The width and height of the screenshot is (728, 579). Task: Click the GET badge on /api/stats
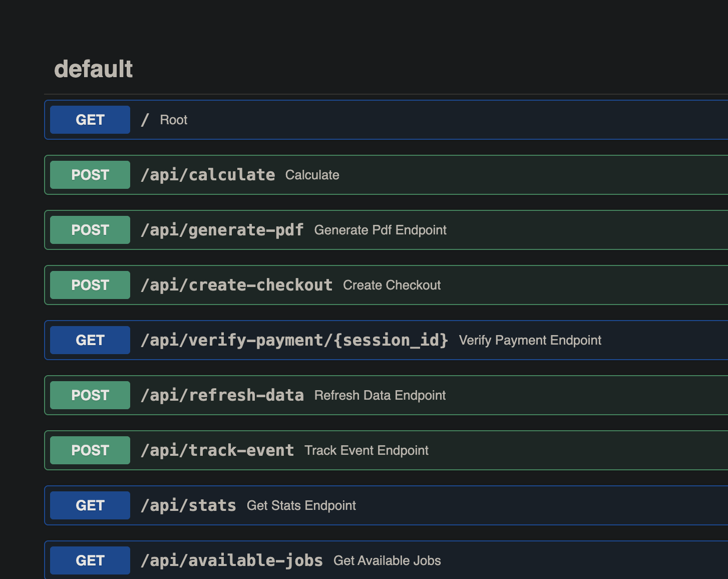pos(90,505)
